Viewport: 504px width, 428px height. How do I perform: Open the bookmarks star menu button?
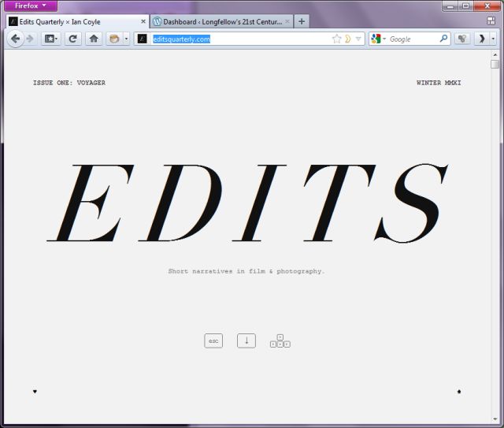point(51,39)
